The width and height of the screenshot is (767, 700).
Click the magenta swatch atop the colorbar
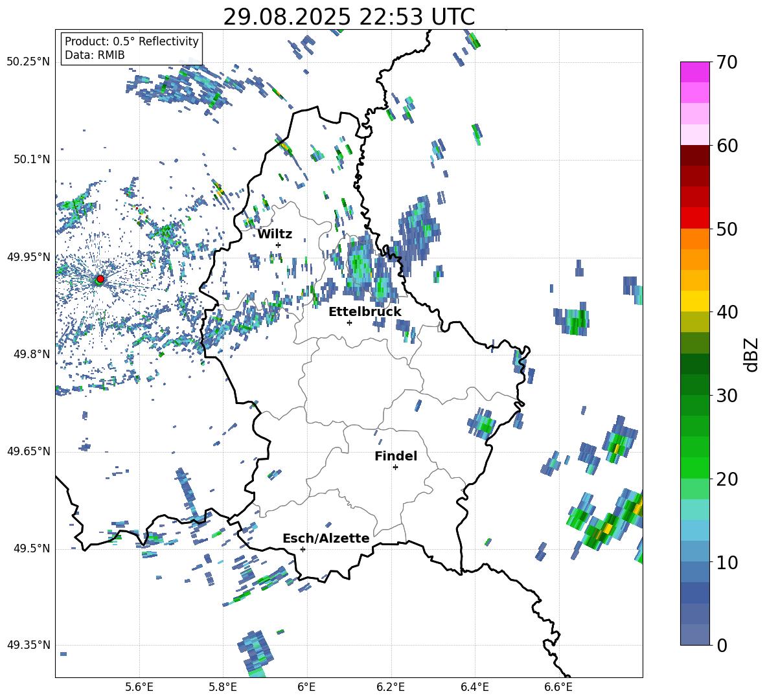694,72
